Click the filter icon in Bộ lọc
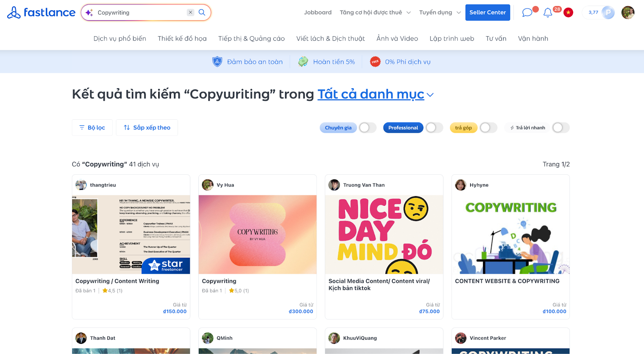644x354 pixels. (82, 128)
